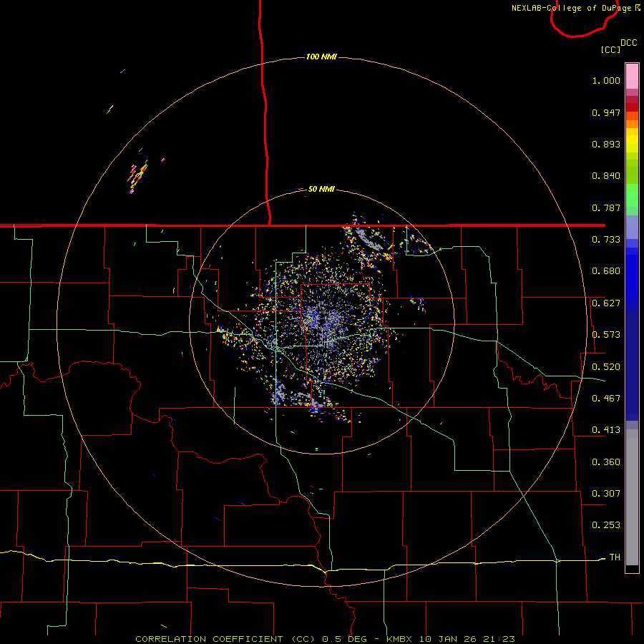The width and height of the screenshot is (644, 644).
Task: Select the 0.627 value on the color scale
Action: pos(606,303)
